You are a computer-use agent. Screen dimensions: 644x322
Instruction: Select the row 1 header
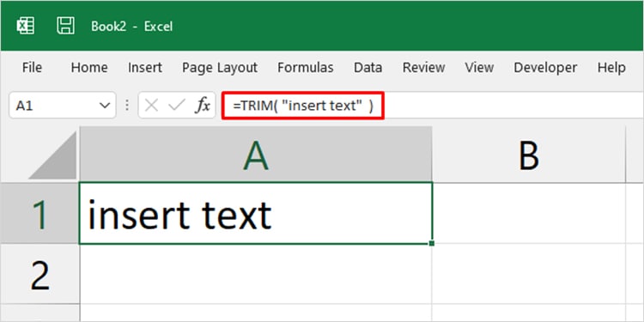tap(39, 213)
